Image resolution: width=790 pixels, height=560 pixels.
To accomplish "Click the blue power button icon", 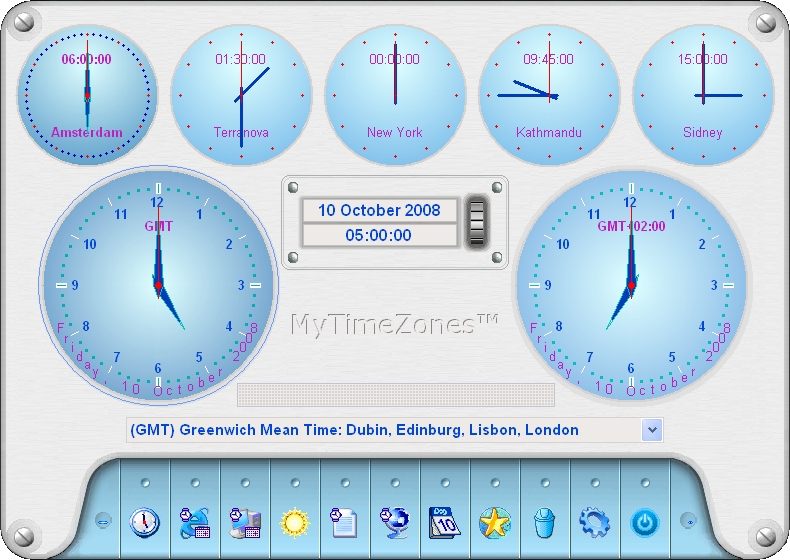I will pyautogui.click(x=645, y=522).
